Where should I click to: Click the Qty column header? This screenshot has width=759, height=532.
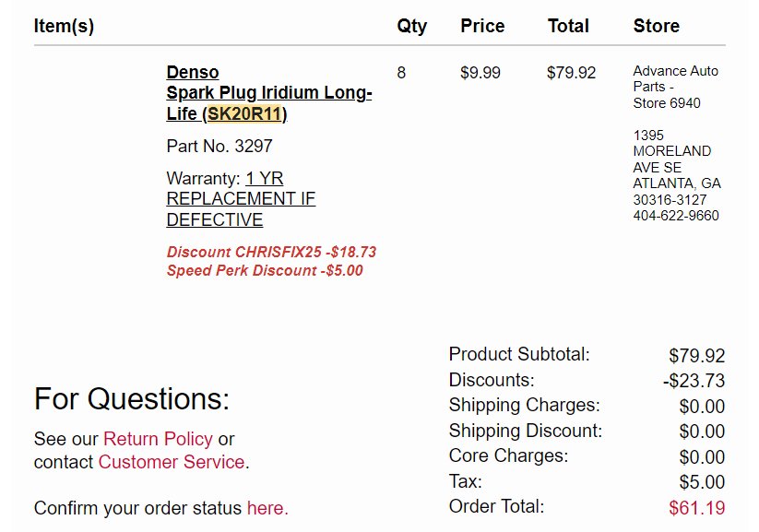point(412,26)
